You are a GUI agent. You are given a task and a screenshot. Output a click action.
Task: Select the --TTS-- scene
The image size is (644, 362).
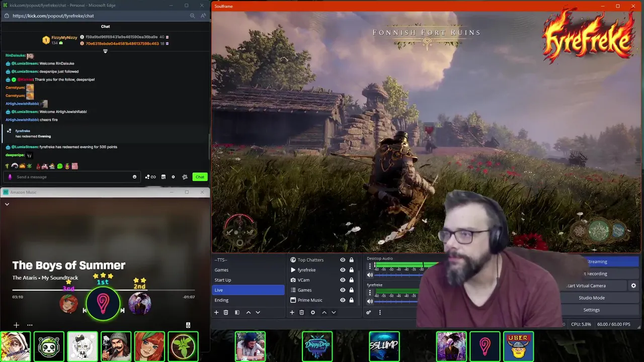coord(248,260)
